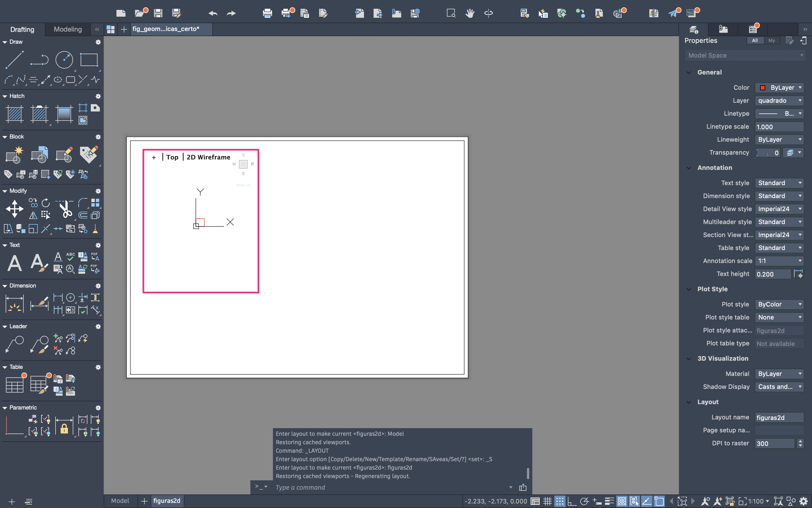This screenshot has width=812, height=508.
Task: Click the Zoom Window icon in toolbar
Action: pos(451,14)
